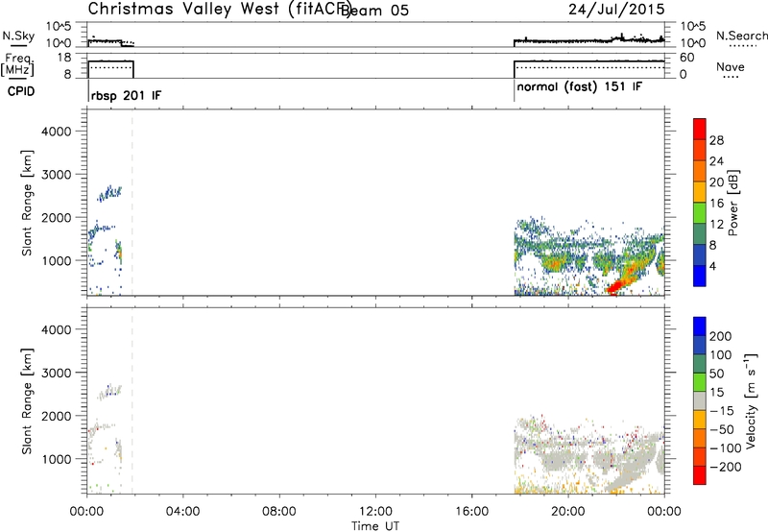Click the "-15" value on the velocity color bar
Image resolution: width=768 pixels, height=532 pixels.
tap(721, 411)
